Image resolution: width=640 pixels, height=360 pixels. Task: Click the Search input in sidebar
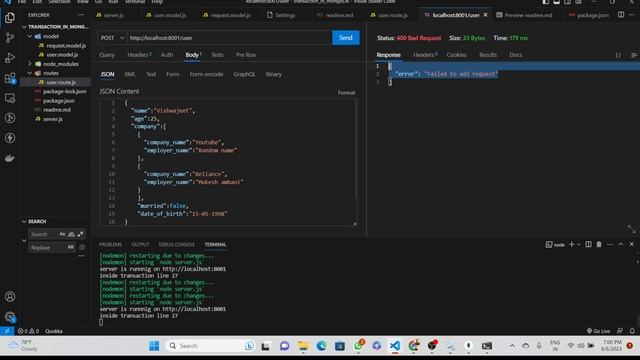tap(43, 234)
